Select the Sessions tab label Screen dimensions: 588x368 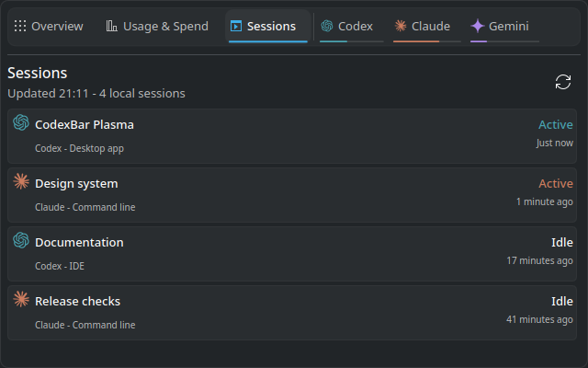click(x=271, y=27)
